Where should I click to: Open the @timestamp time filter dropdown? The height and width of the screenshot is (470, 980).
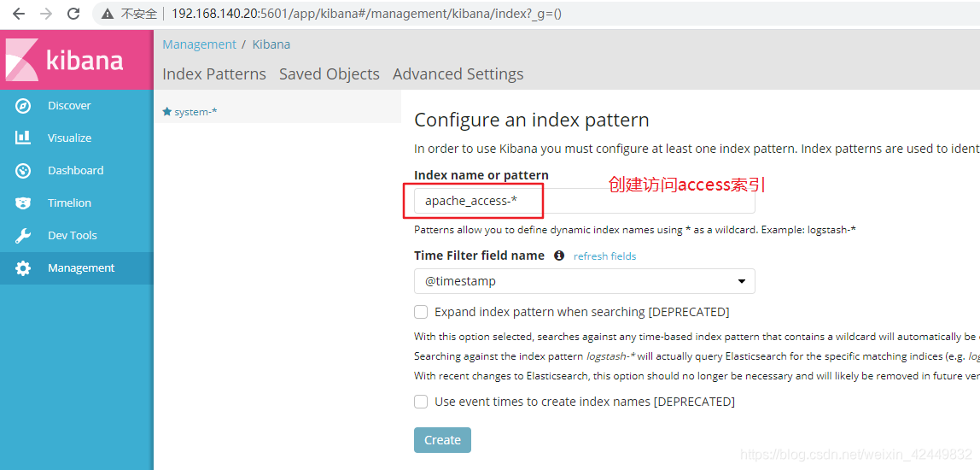point(585,281)
